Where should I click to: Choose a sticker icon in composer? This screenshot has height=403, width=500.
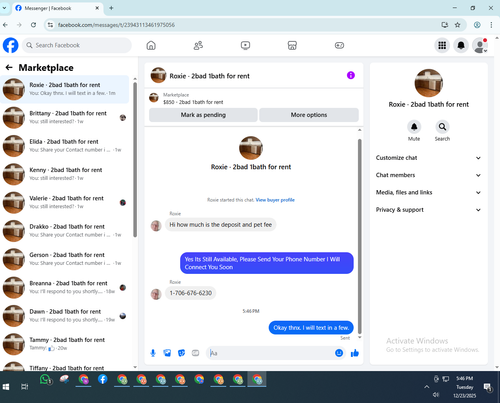point(181,353)
